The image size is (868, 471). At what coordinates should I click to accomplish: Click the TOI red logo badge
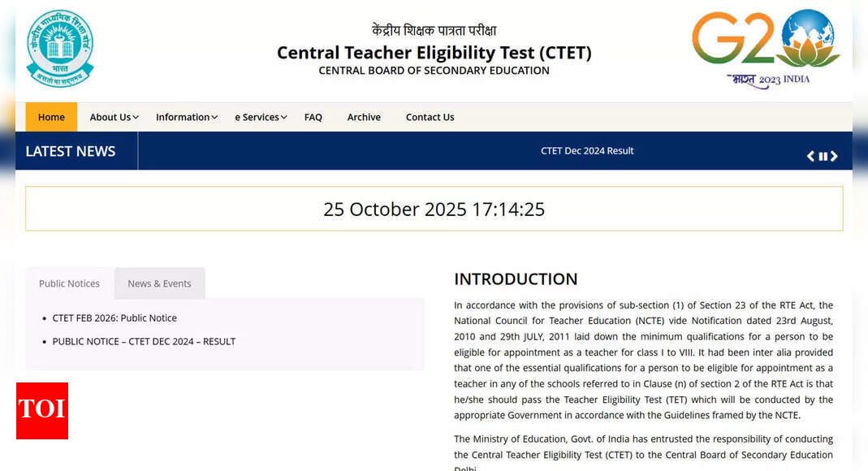(42, 411)
